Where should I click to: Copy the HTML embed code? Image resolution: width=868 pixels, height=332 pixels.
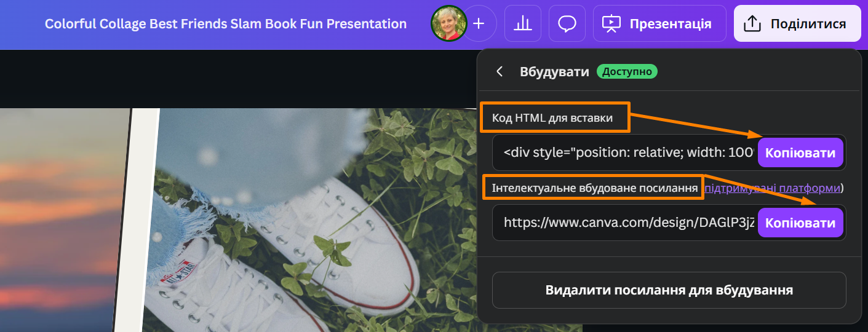(x=800, y=152)
